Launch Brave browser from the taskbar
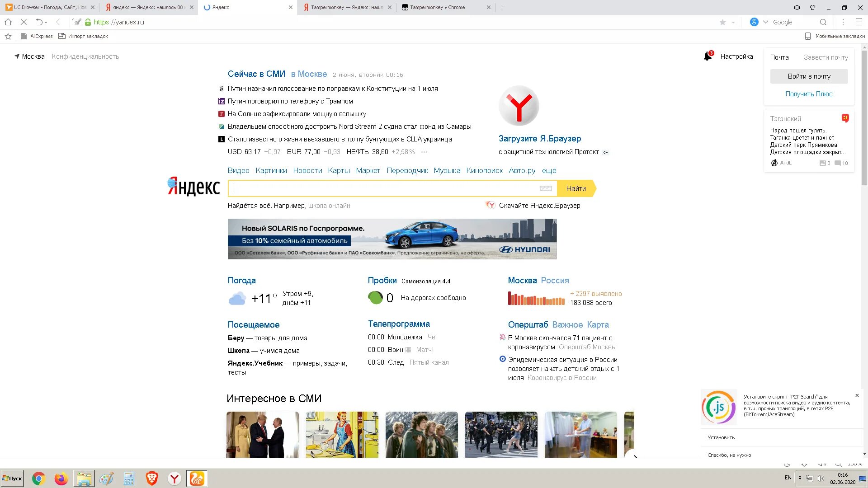Image resolution: width=868 pixels, height=488 pixels. coord(152,479)
